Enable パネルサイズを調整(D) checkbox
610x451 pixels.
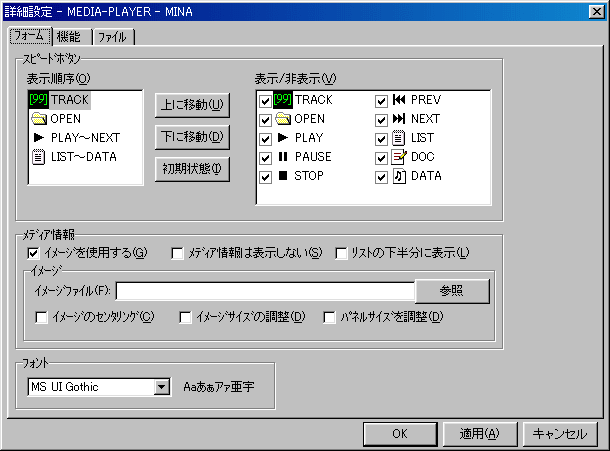329,318
